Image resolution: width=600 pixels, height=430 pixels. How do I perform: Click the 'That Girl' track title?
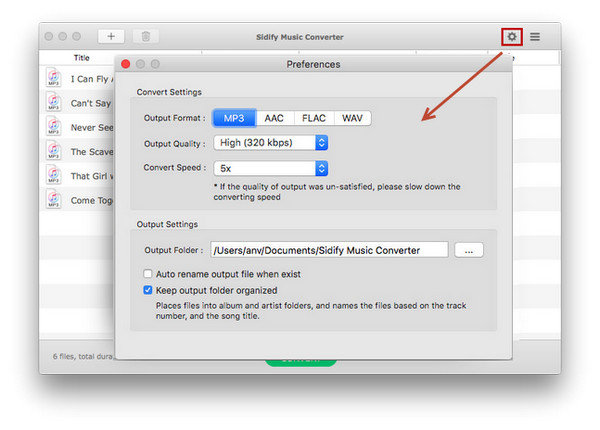click(92, 176)
